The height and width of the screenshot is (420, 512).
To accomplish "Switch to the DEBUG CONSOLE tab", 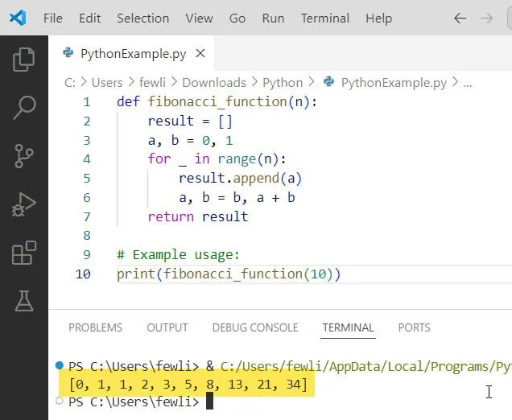I will click(255, 327).
